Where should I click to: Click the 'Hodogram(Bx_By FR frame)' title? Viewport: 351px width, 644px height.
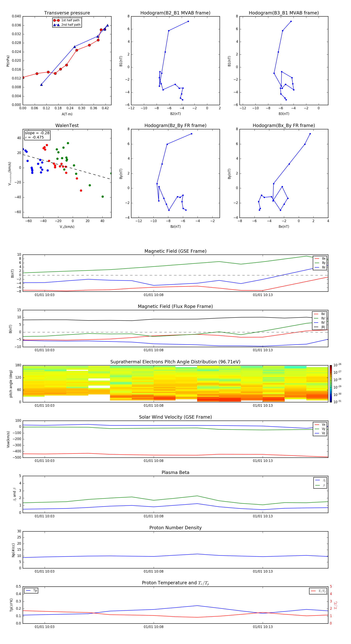[x=284, y=125]
